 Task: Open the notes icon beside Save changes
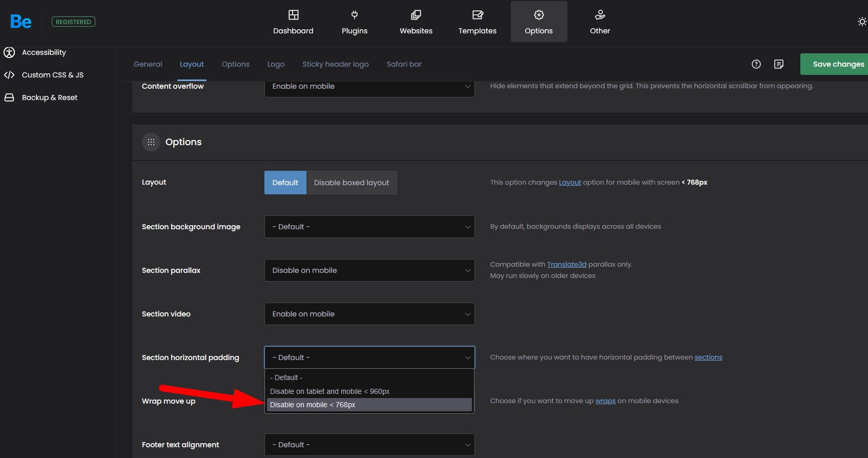pos(779,64)
